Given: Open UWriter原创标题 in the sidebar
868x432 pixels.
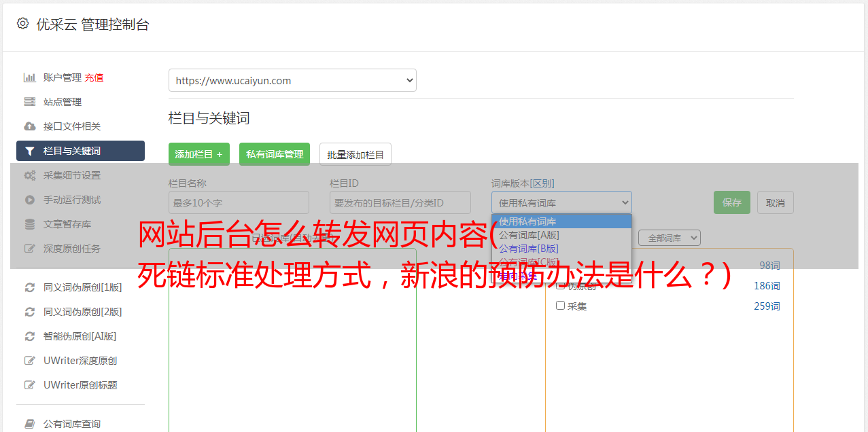Looking at the screenshot, I should click(x=80, y=385).
